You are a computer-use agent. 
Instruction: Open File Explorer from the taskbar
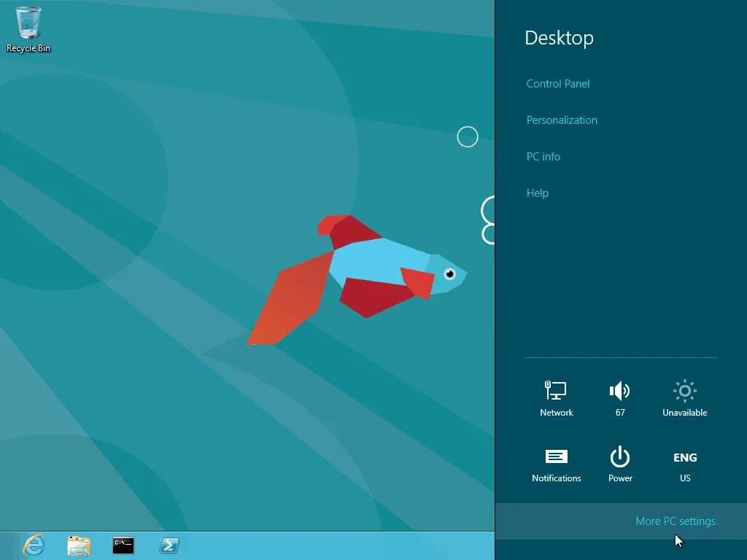(79, 545)
